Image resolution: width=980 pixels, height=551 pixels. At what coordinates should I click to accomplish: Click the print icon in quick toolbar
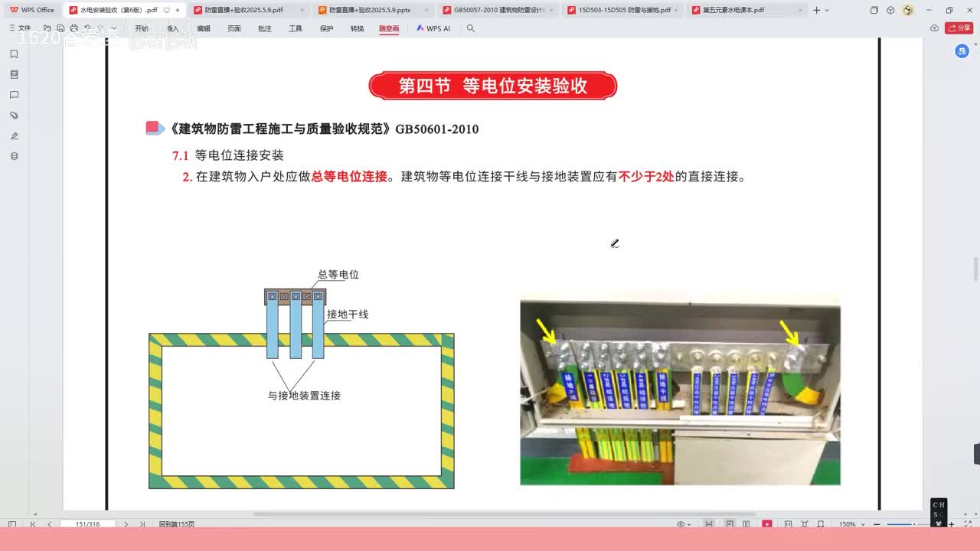73,28
